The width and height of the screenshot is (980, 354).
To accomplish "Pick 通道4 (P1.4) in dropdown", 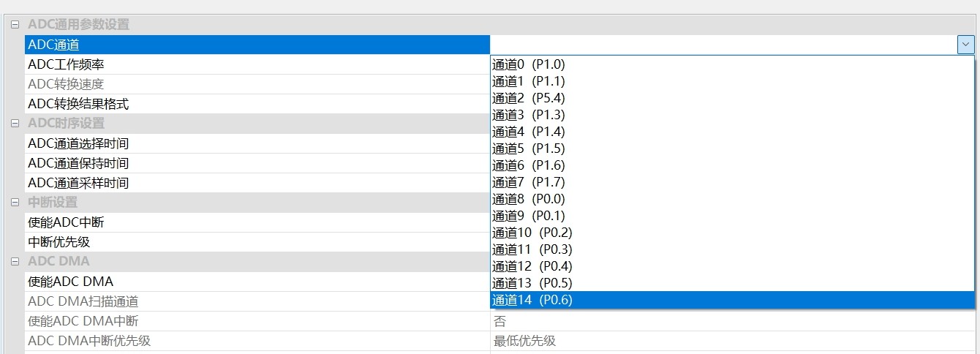I will (732, 132).
